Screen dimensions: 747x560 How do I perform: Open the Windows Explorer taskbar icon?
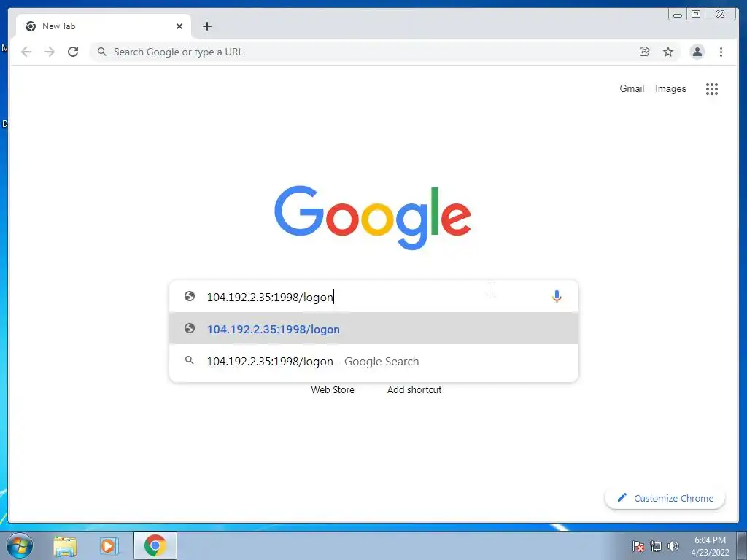(x=65, y=546)
